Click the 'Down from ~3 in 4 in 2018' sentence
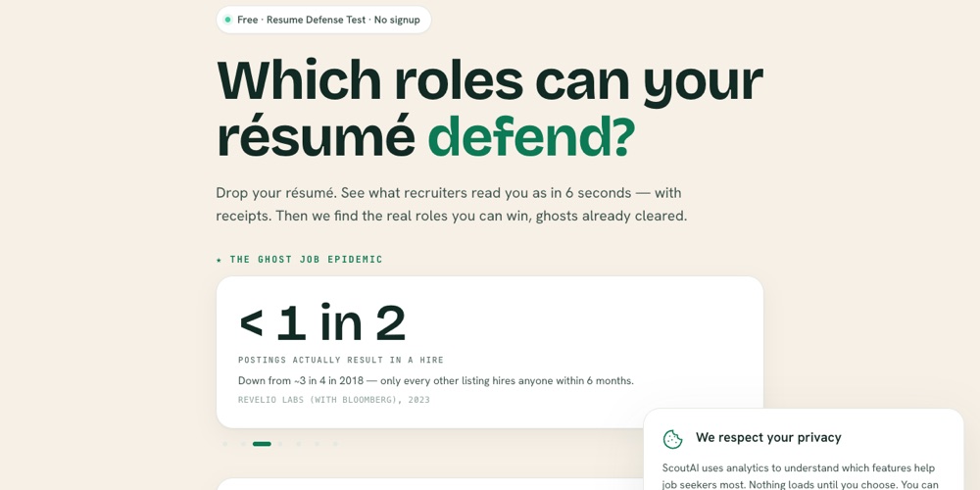 pyautogui.click(x=436, y=380)
